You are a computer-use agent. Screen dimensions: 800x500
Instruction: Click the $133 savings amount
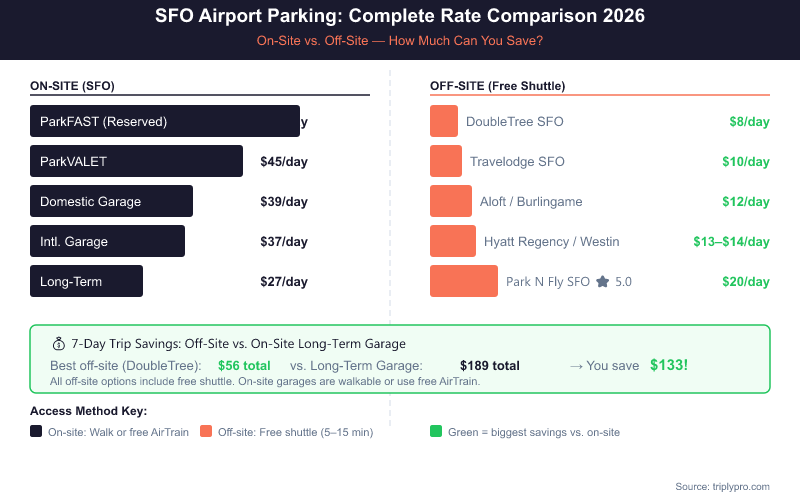(x=669, y=365)
